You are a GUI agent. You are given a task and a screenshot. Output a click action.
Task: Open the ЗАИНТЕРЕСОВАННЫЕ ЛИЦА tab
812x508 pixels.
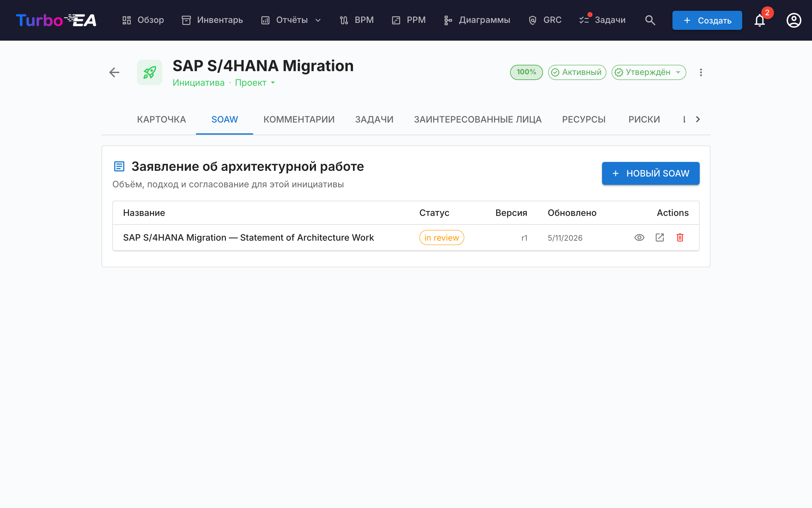click(478, 119)
